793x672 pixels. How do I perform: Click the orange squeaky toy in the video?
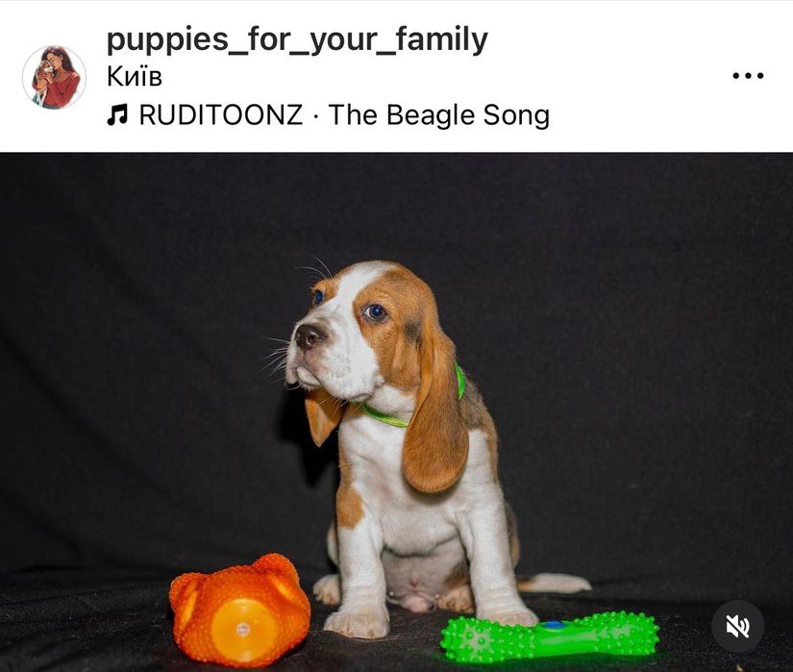tap(239, 609)
